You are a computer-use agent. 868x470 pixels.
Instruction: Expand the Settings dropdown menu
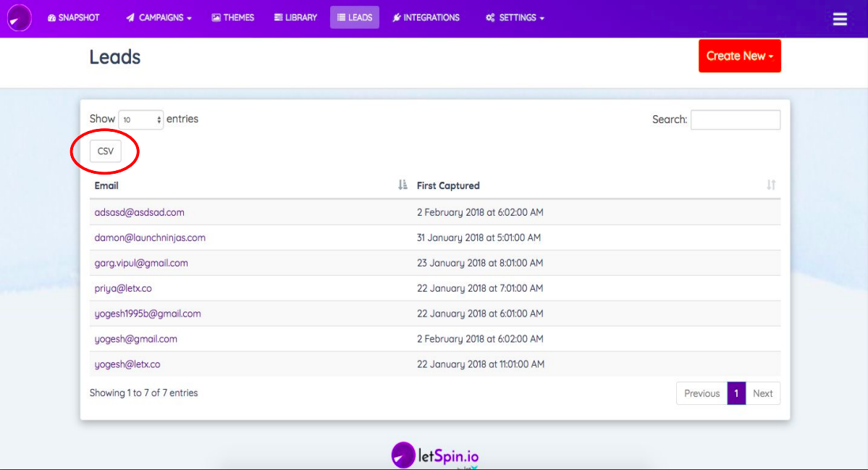point(515,17)
